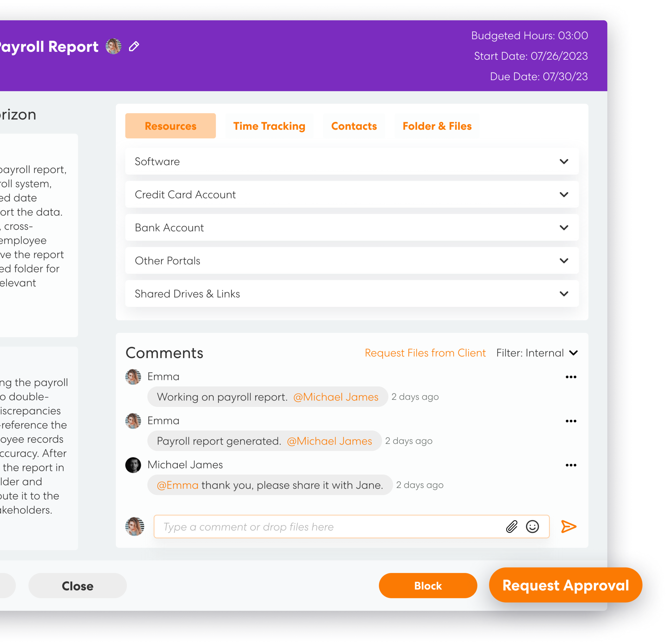Expand the Shared Drives & Links section

(563, 294)
